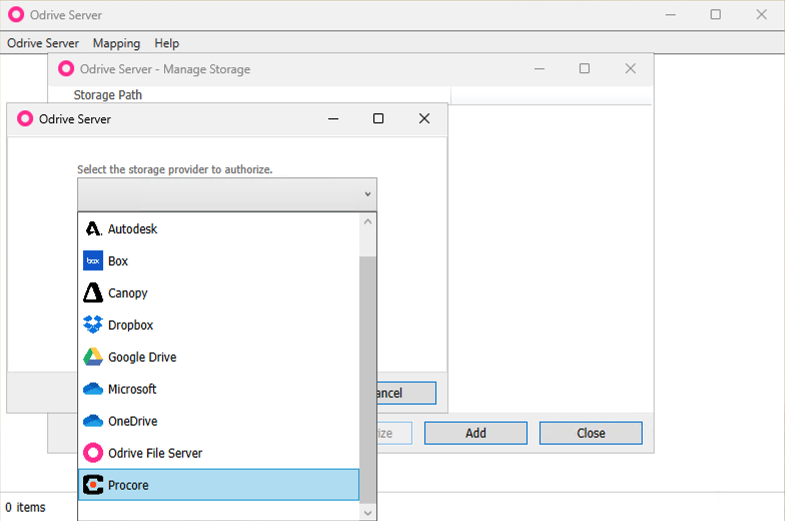Minimize the Manage Storage window
The width and height of the screenshot is (785, 521).
point(539,69)
